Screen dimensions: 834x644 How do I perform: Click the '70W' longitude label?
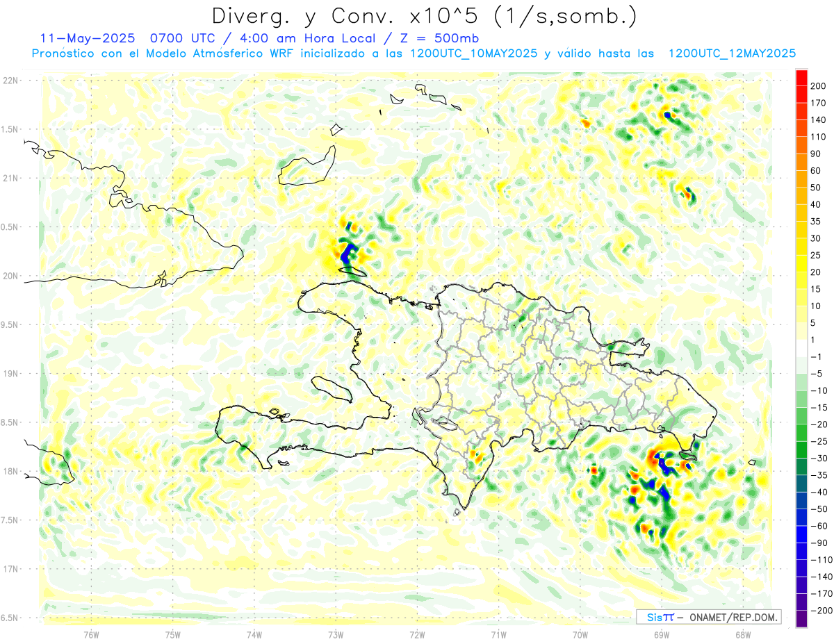click(580, 634)
